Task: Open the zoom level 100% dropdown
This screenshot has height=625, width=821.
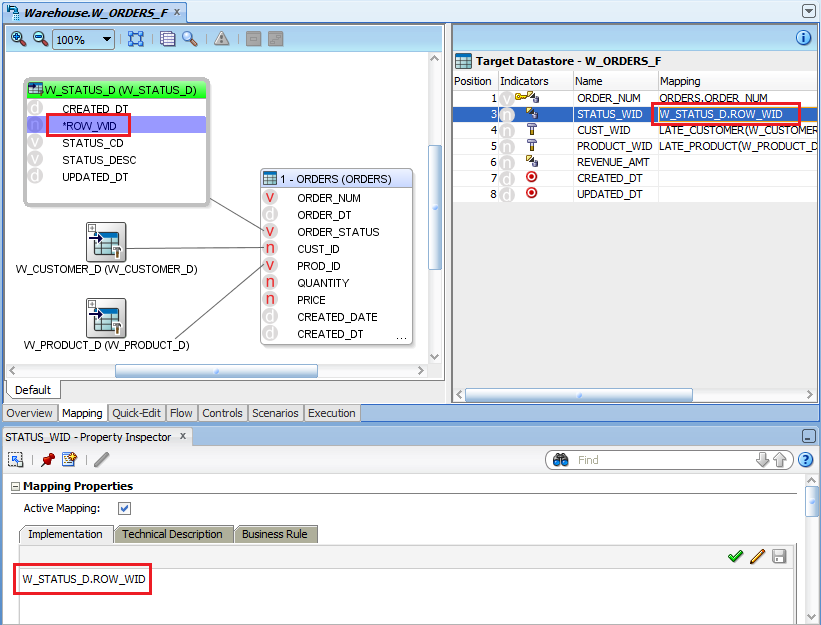Action: [x=106, y=38]
